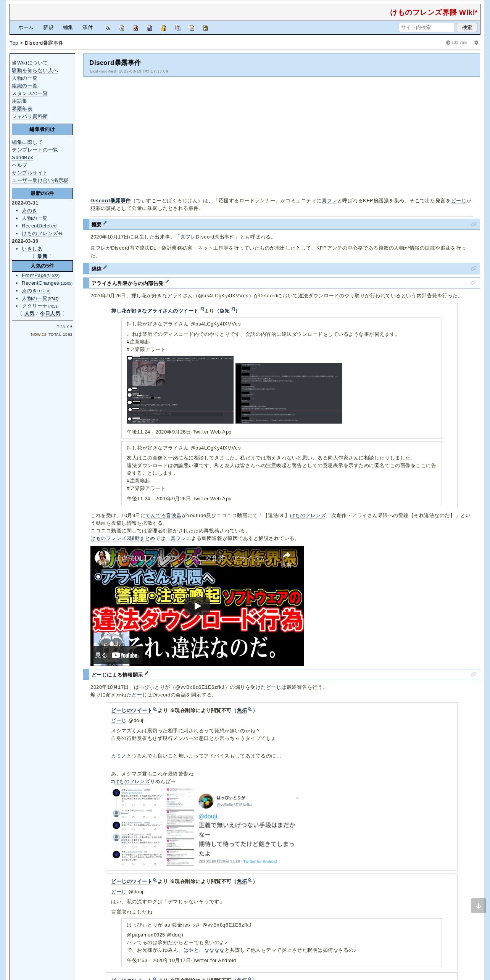
Task: Click the question mark help icon
Action: (x=205, y=28)
